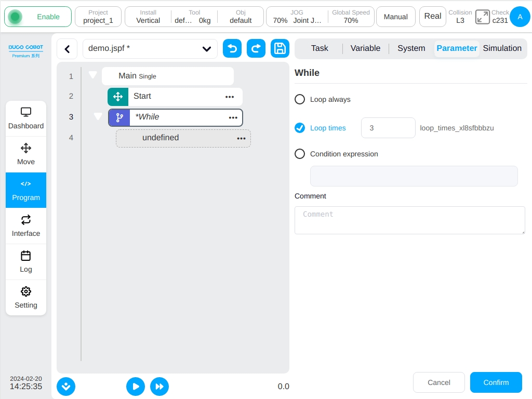Switch to the Parameter tab

(x=457, y=48)
